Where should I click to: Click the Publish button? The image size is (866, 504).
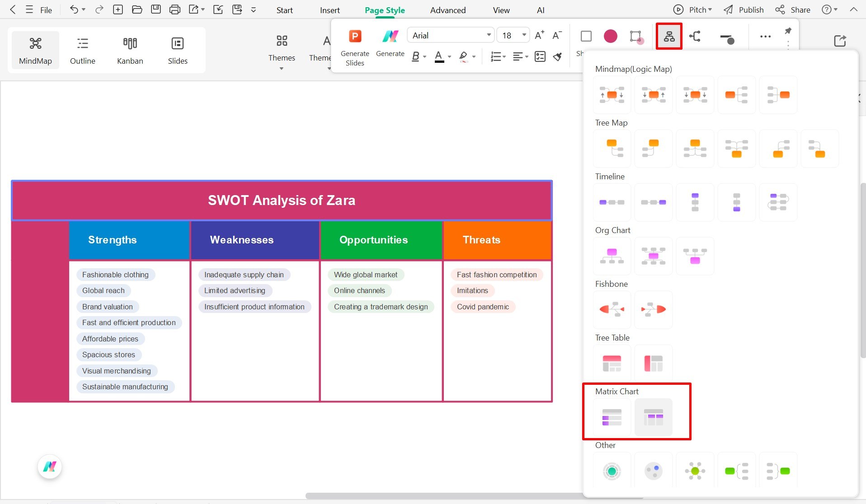(x=744, y=9)
